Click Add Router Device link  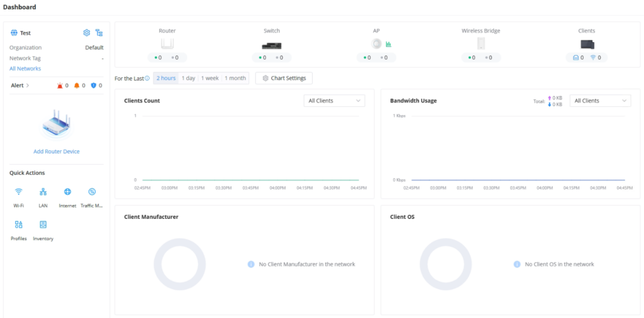[57, 151]
